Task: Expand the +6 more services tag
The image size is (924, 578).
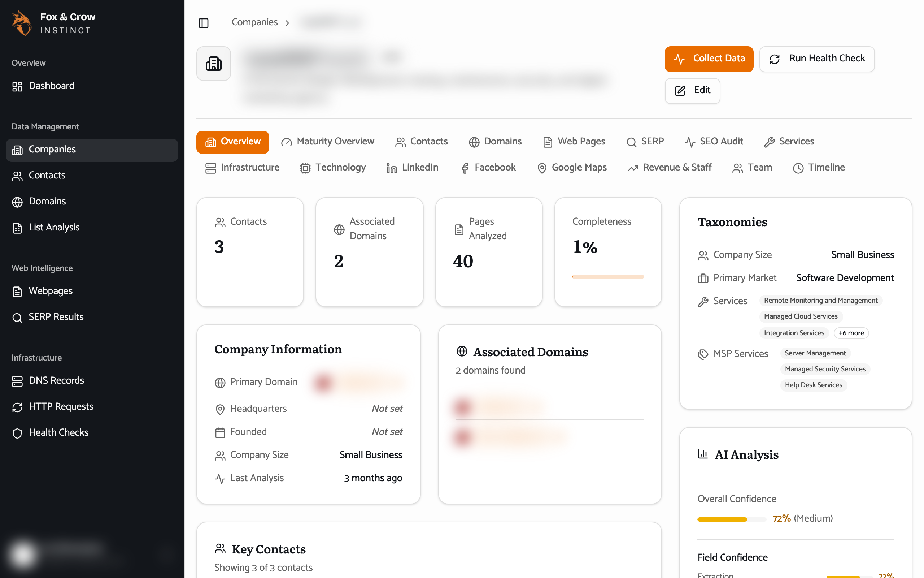Action: coord(851,333)
